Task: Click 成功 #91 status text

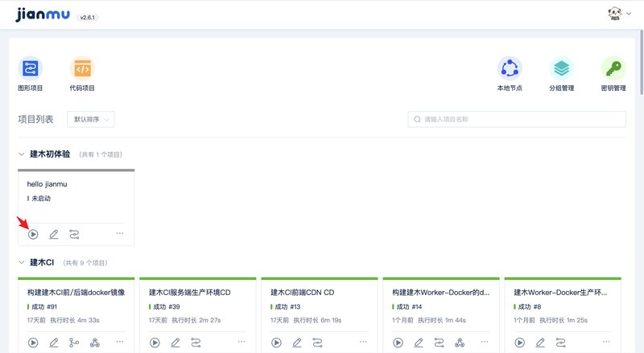Action: click(x=44, y=306)
